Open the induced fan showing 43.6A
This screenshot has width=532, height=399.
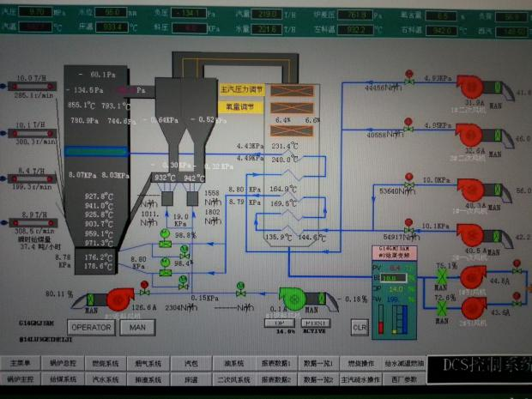click(x=475, y=308)
